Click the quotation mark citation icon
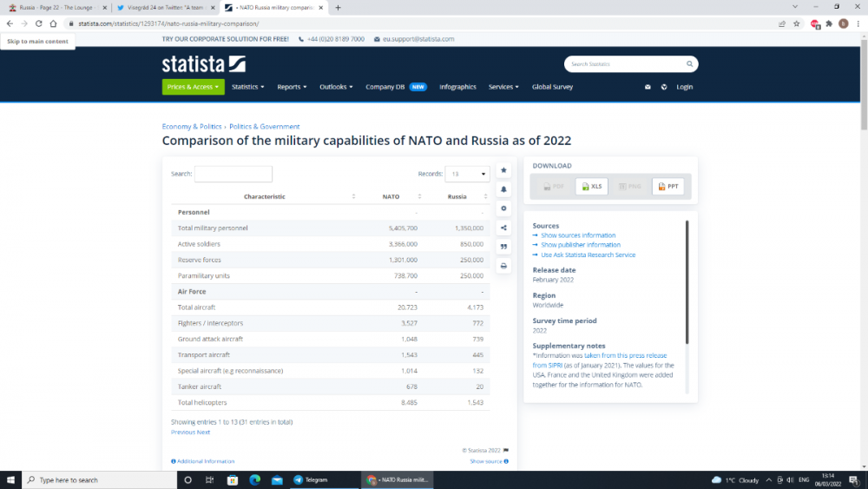Image resolution: width=868 pixels, height=489 pixels. (x=503, y=247)
